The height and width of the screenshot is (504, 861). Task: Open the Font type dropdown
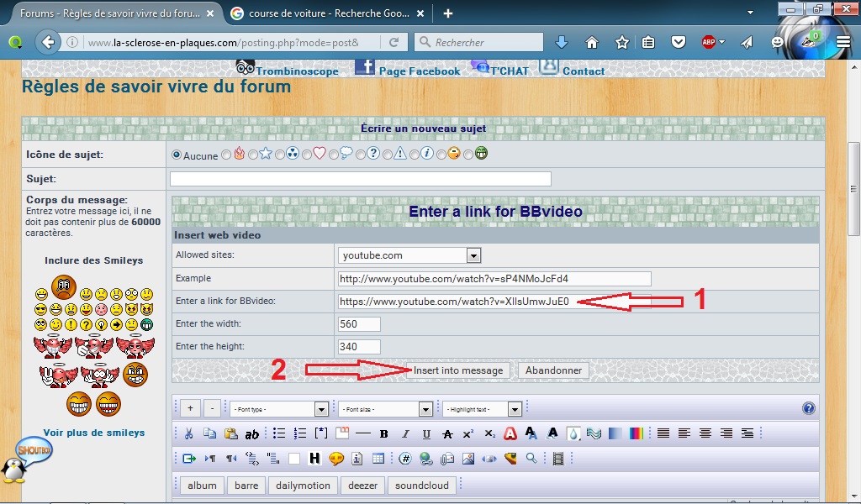(x=279, y=409)
